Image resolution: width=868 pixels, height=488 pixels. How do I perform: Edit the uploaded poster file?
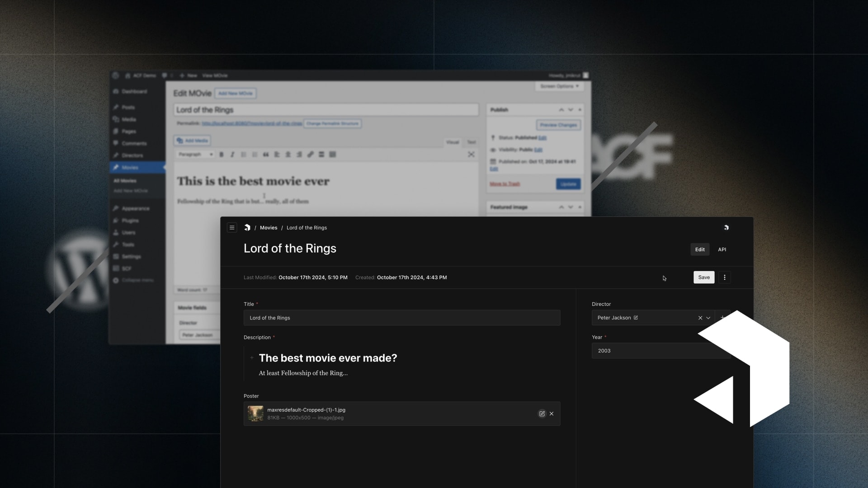(x=542, y=414)
